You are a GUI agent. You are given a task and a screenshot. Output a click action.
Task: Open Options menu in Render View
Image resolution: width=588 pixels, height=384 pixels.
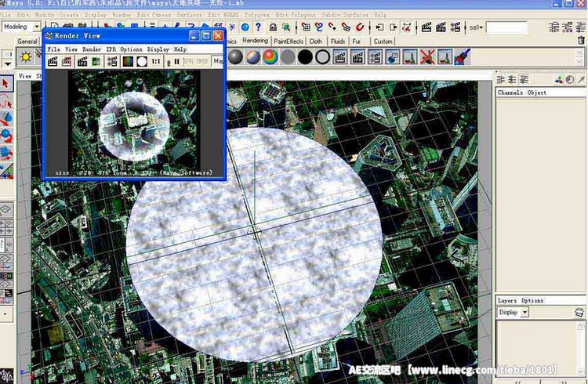[131, 49]
